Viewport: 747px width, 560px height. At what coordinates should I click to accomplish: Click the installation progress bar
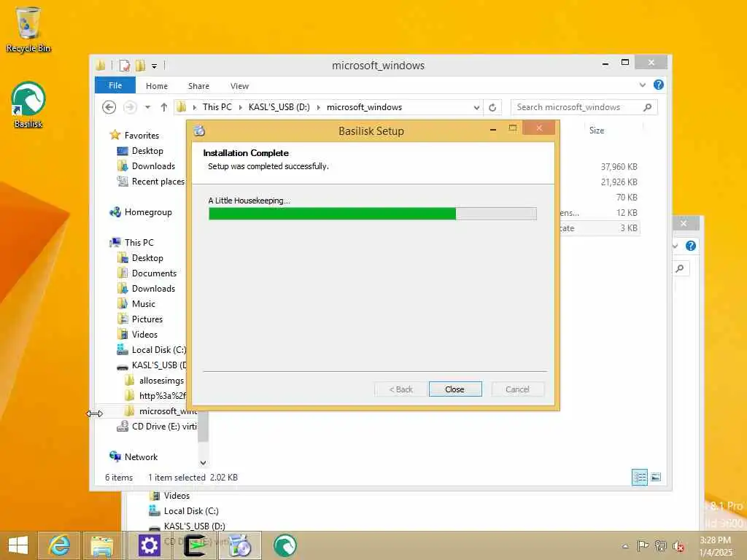(x=373, y=214)
